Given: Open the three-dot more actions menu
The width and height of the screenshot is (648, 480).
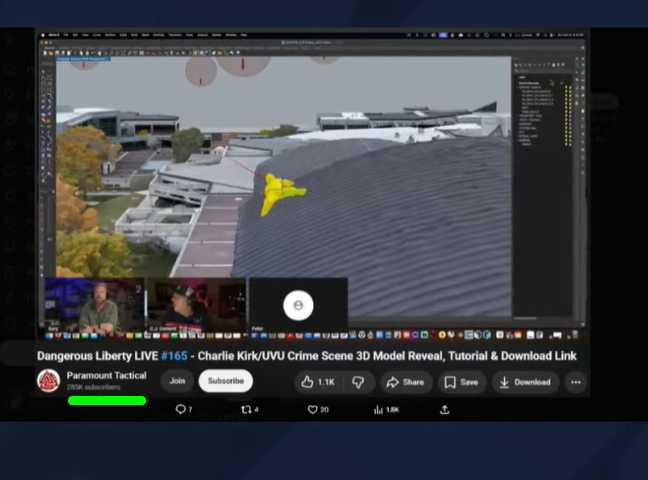Looking at the screenshot, I should (576, 382).
